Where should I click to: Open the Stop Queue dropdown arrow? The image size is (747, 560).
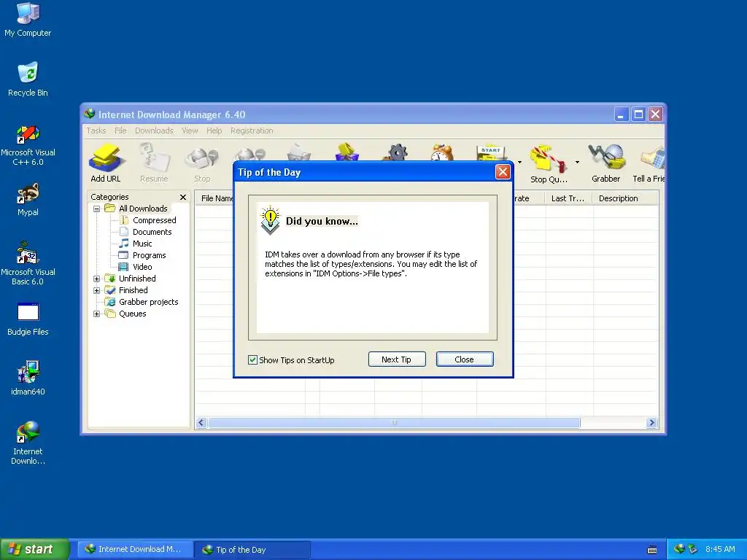click(577, 163)
